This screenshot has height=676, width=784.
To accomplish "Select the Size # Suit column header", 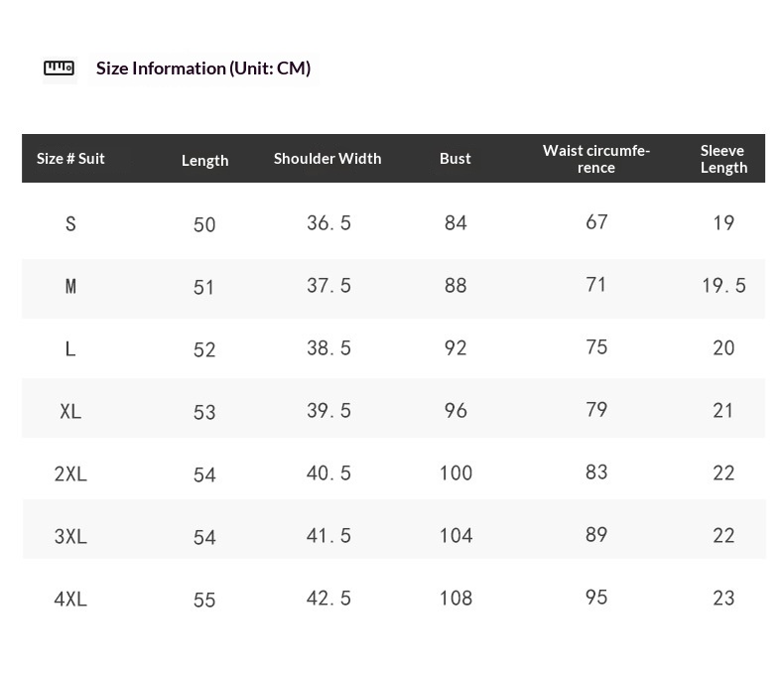I will [x=70, y=158].
